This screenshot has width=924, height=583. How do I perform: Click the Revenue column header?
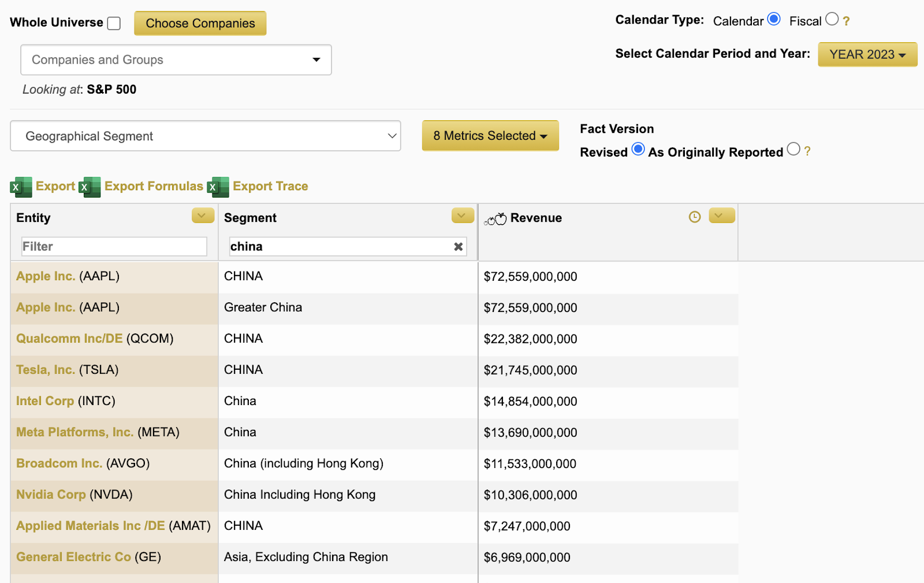click(x=536, y=218)
